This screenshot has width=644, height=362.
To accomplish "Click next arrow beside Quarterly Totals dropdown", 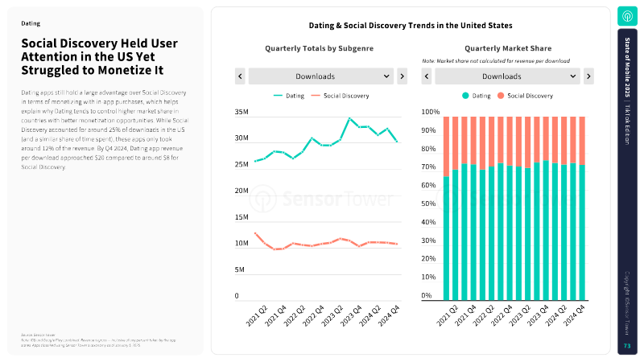I will click(402, 76).
